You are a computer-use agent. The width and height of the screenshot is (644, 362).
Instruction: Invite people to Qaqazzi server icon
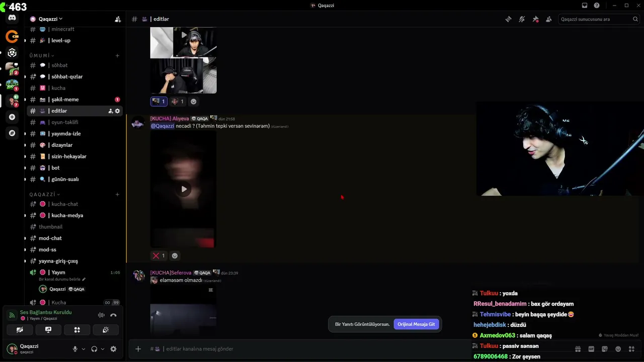[x=118, y=19]
